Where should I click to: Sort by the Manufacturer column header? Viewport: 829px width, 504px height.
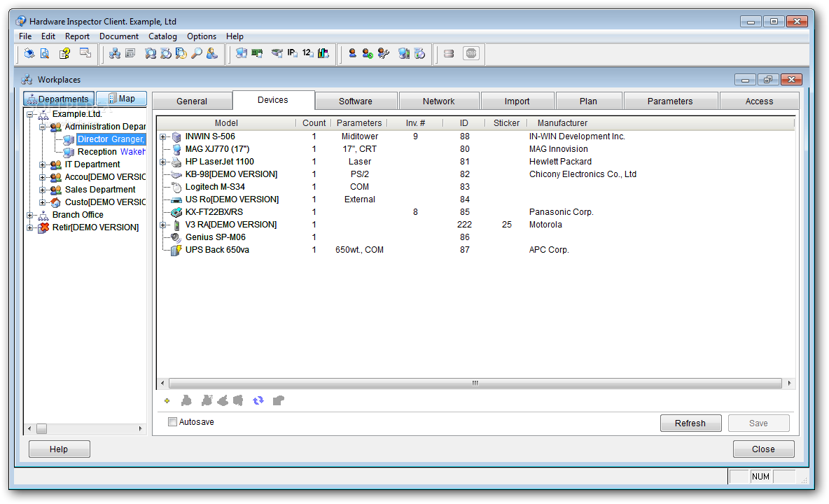pos(562,123)
